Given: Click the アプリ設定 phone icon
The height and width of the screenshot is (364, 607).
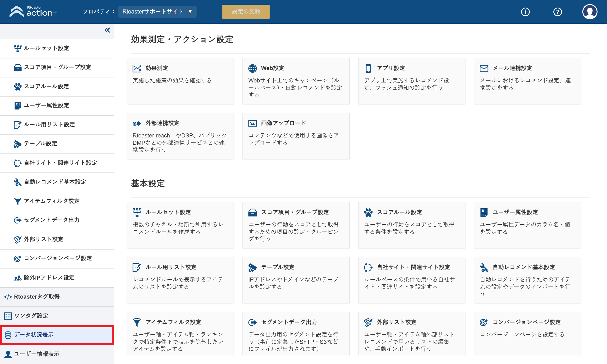Looking at the screenshot, I should click(368, 68).
